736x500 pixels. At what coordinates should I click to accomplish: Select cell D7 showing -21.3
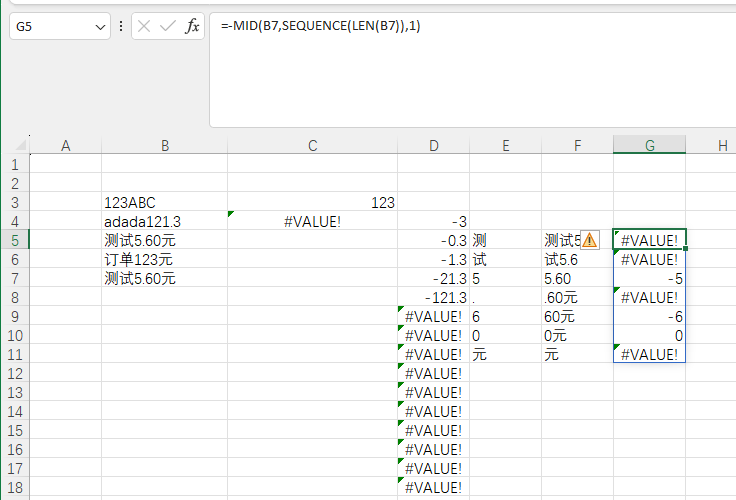tap(434, 278)
